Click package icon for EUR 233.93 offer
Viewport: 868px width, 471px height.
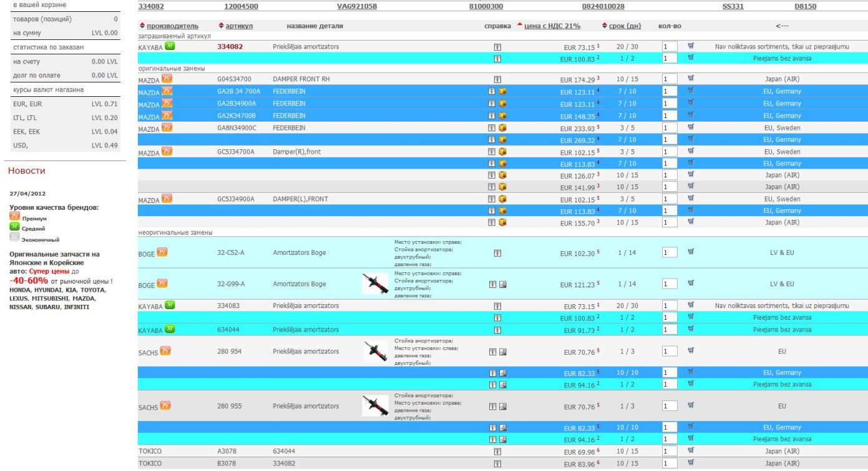click(x=502, y=127)
